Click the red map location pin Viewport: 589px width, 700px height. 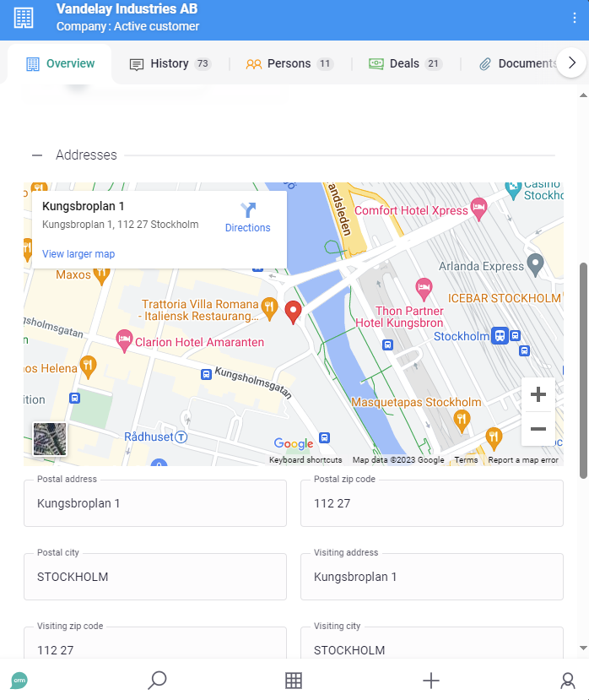(x=293, y=312)
